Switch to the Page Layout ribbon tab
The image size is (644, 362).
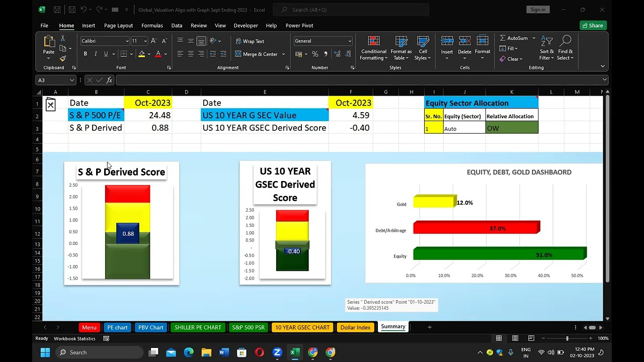click(x=118, y=26)
